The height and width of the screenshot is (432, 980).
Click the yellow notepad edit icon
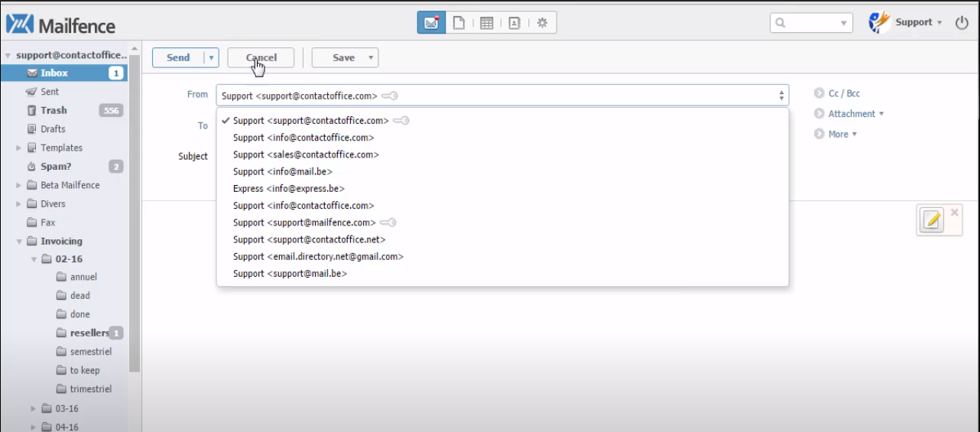pyautogui.click(x=931, y=220)
